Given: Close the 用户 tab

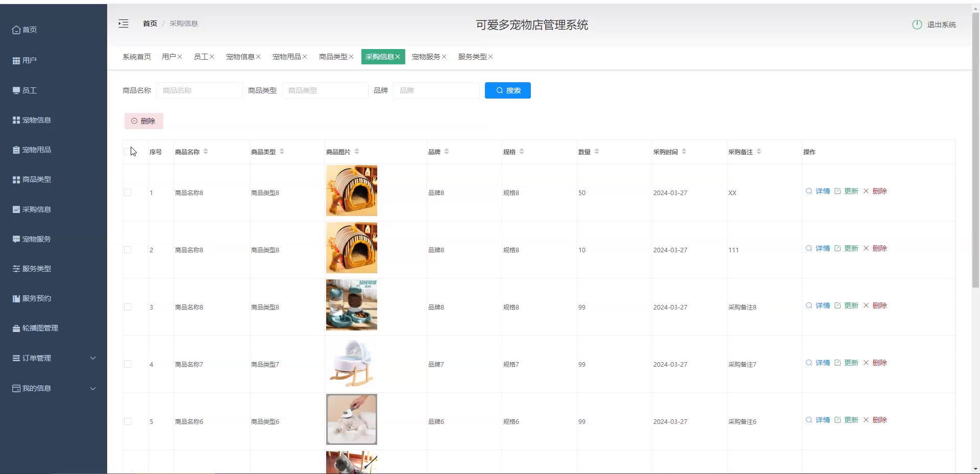Looking at the screenshot, I should click(x=180, y=57).
